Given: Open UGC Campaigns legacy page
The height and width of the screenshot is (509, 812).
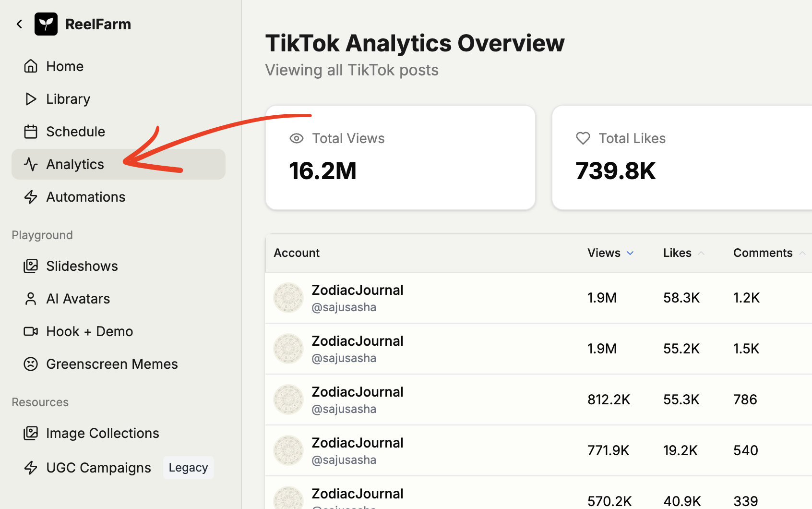Looking at the screenshot, I should [x=98, y=468].
